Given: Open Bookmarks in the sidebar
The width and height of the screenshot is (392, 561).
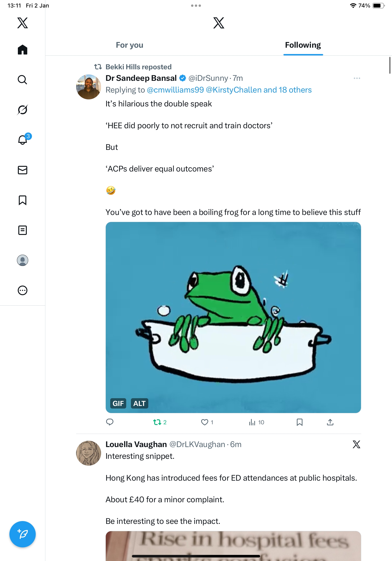Looking at the screenshot, I should click(x=23, y=200).
